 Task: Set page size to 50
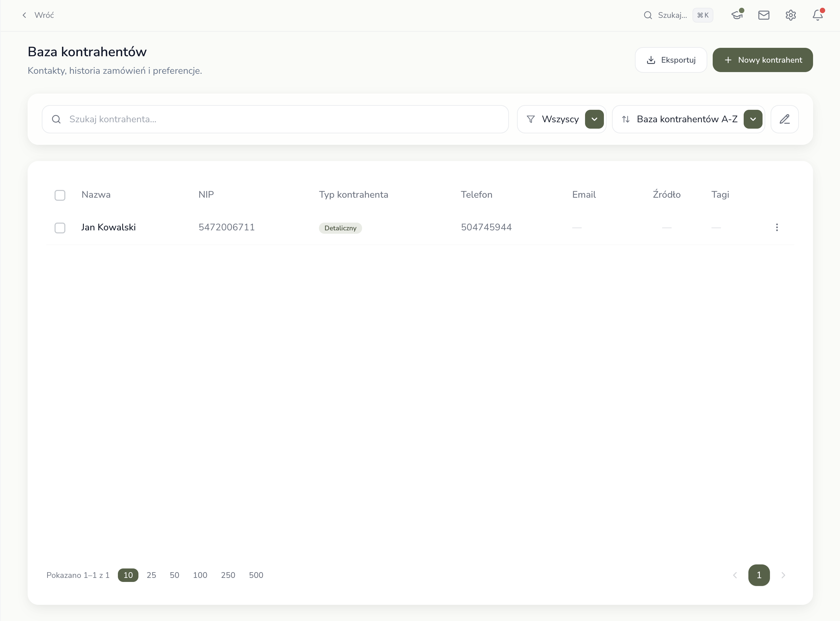[x=174, y=575]
